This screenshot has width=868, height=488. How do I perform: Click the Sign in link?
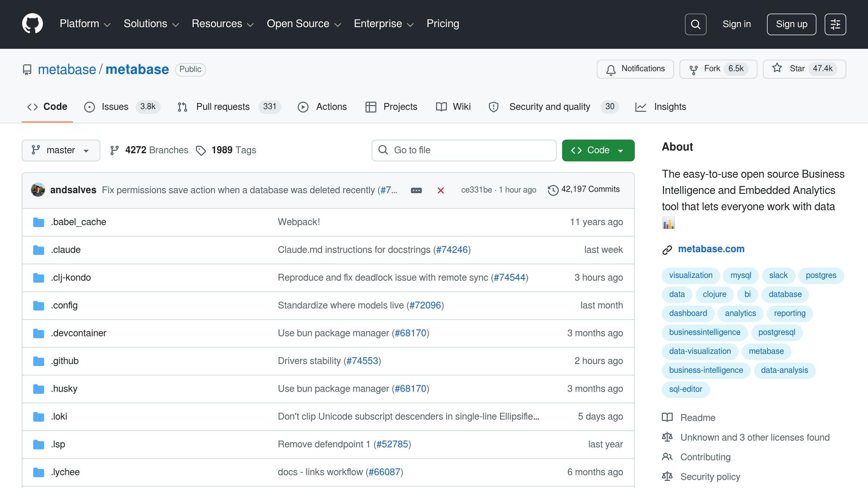coord(737,24)
